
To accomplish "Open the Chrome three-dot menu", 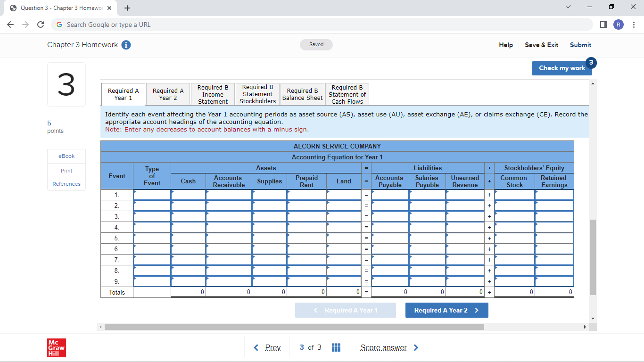I will 634,25.
